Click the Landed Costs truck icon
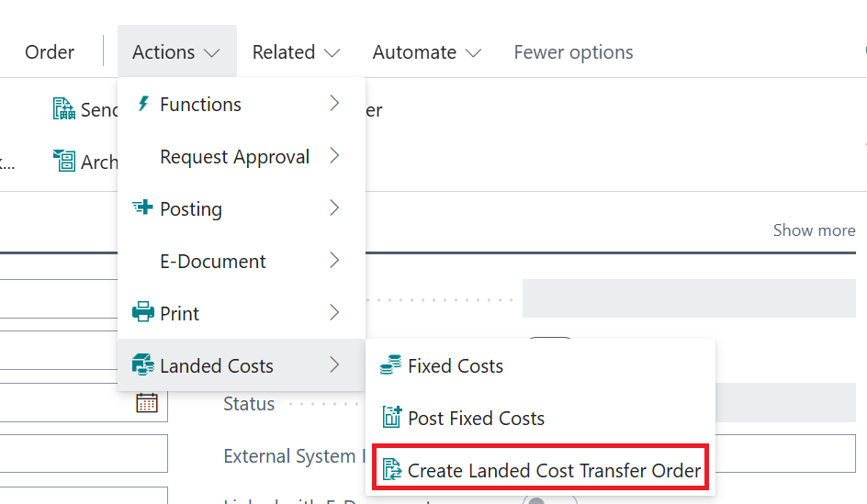 [x=142, y=365]
